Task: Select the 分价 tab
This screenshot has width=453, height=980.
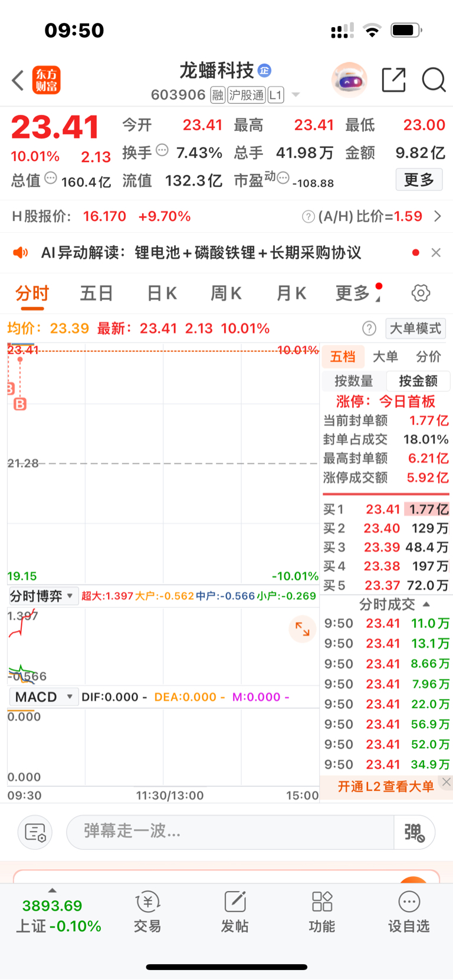Action: coord(428,357)
